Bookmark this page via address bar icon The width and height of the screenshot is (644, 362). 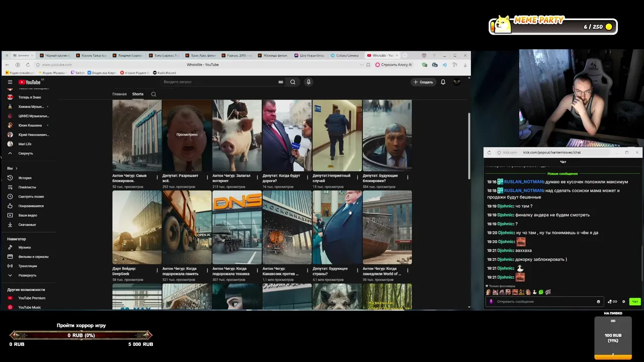[368, 65]
